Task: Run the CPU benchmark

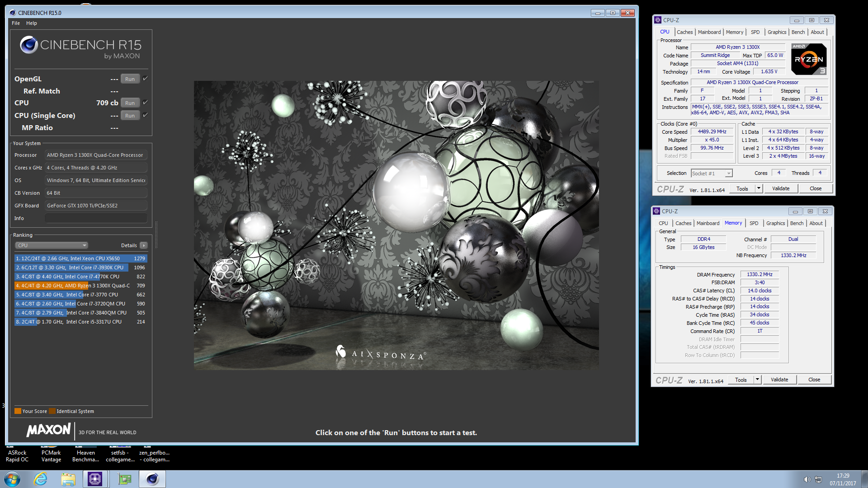Action: tap(130, 103)
